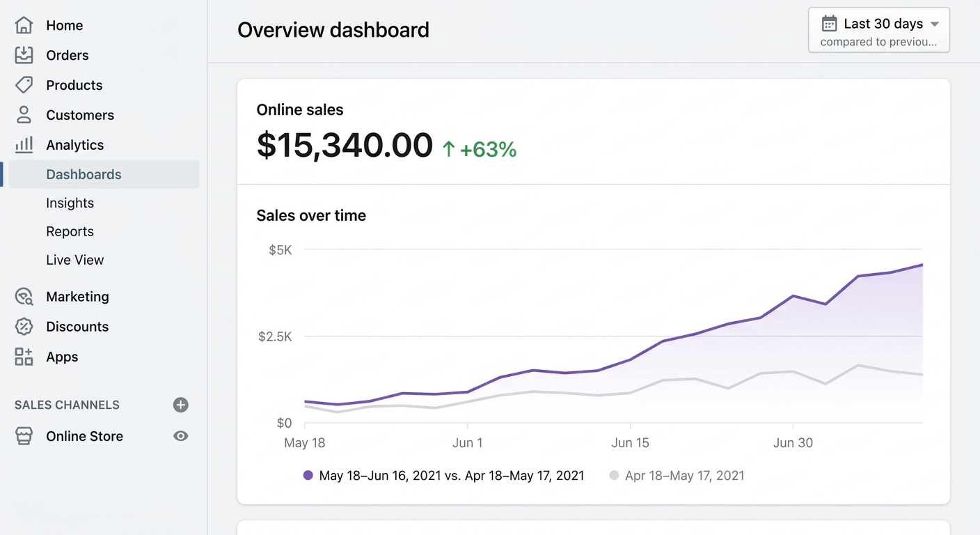
Task: Click the date range dropdown arrow
Action: click(x=935, y=24)
